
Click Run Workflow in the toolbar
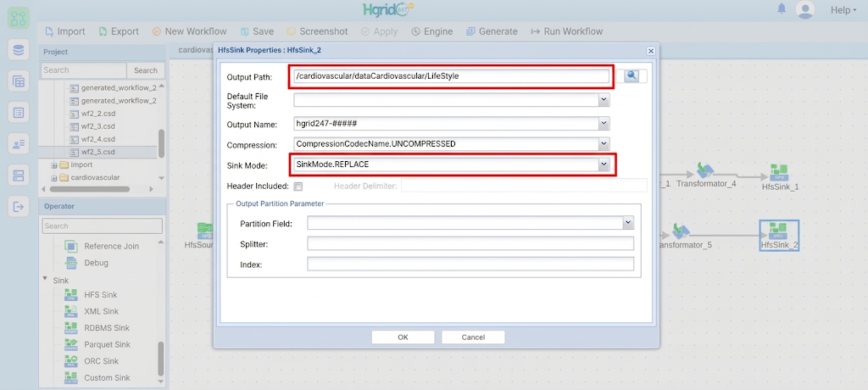point(567,31)
